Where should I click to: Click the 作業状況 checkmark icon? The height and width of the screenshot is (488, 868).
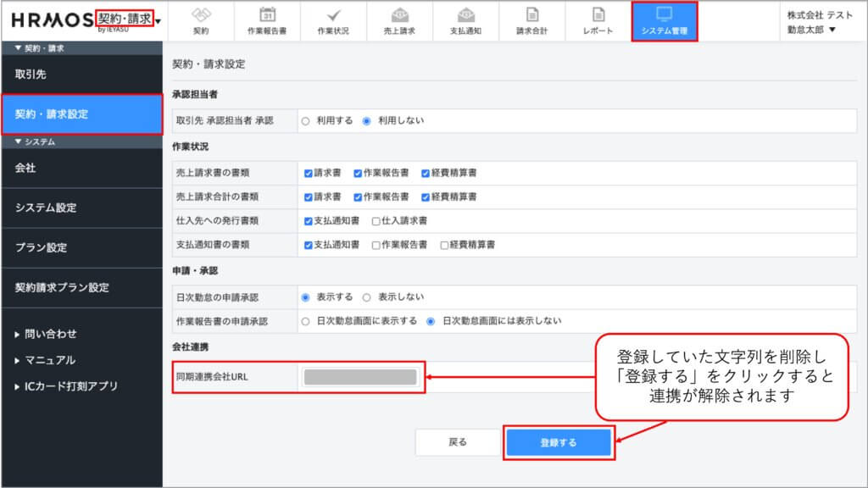click(x=333, y=15)
